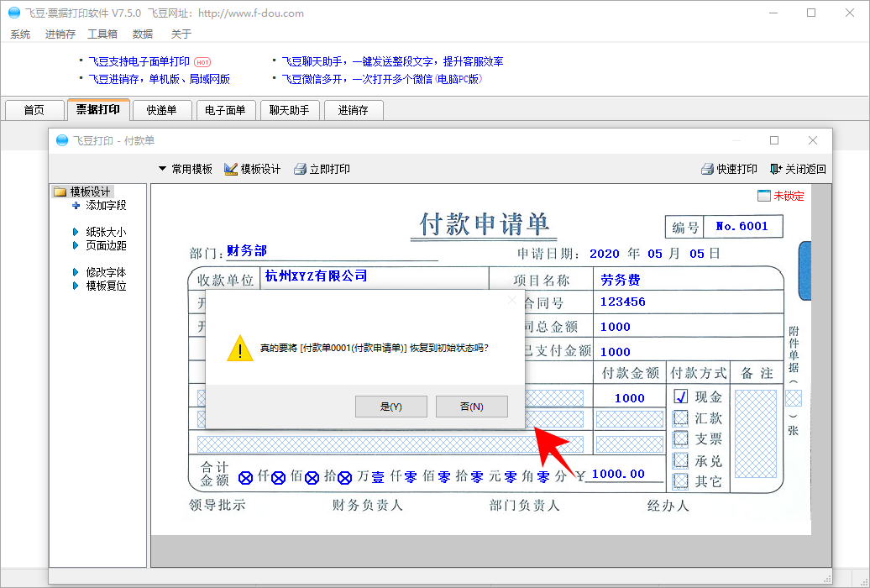Switch to the 聊天助手 tab
The image size is (870, 588).
[x=289, y=110]
